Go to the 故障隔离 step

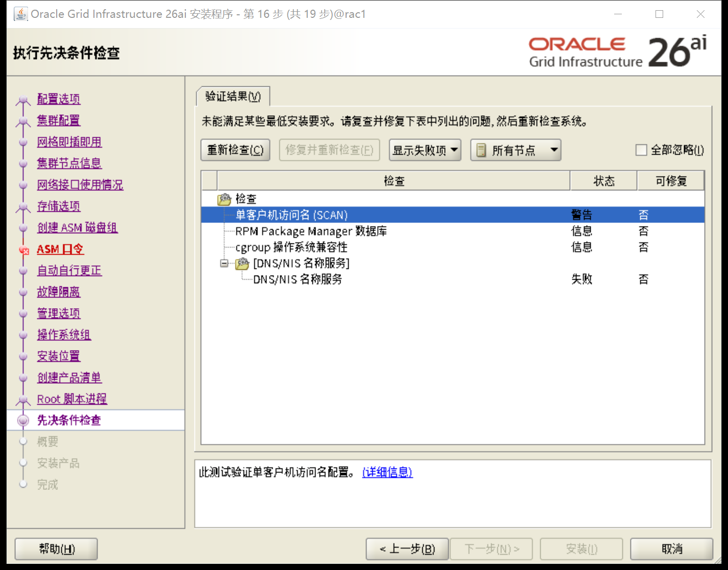(59, 292)
